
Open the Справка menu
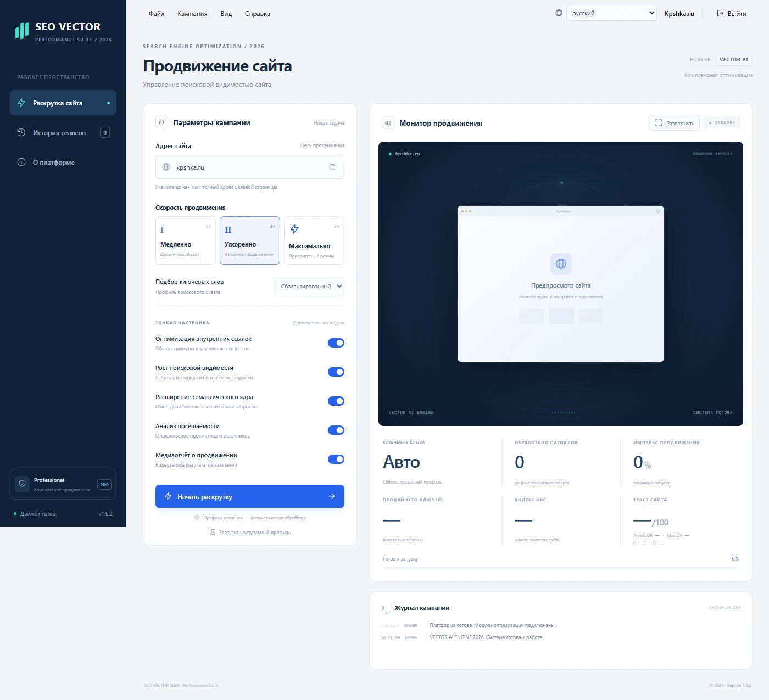click(x=258, y=14)
